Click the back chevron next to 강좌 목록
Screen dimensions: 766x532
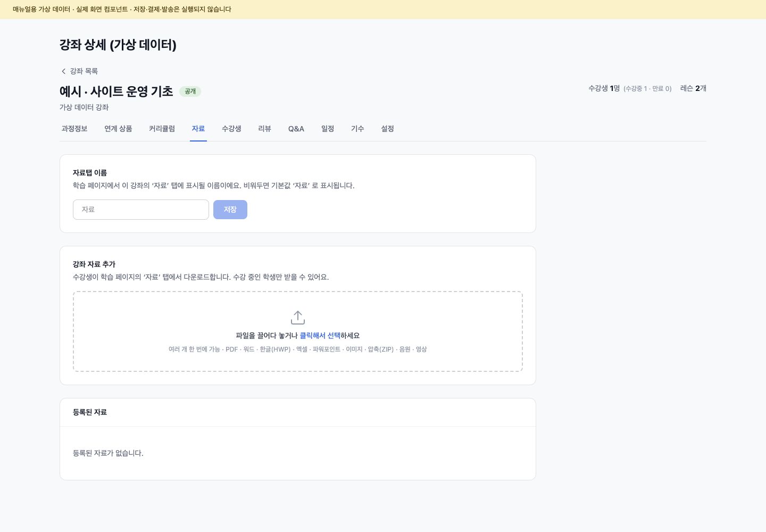click(x=63, y=71)
